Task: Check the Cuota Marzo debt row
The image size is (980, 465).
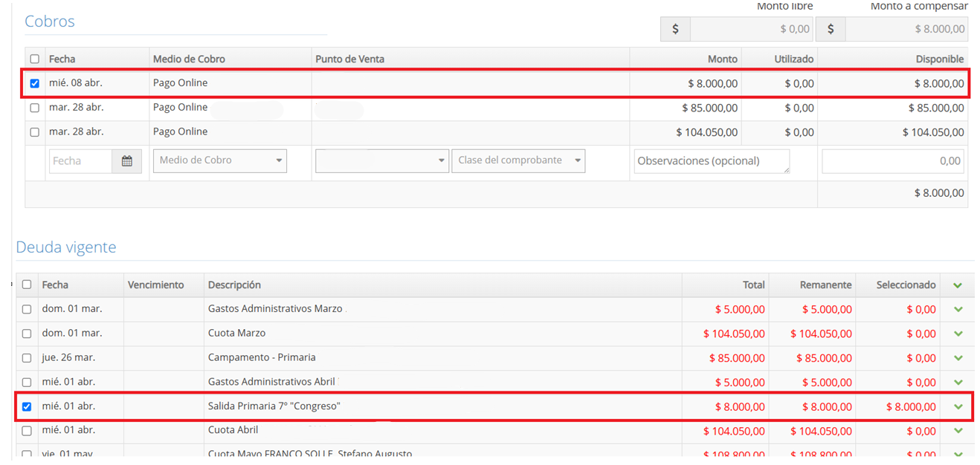Action: (27, 334)
